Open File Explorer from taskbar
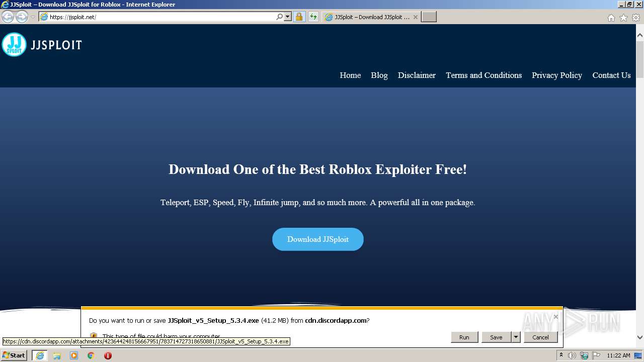The height and width of the screenshot is (362, 644). (57, 355)
